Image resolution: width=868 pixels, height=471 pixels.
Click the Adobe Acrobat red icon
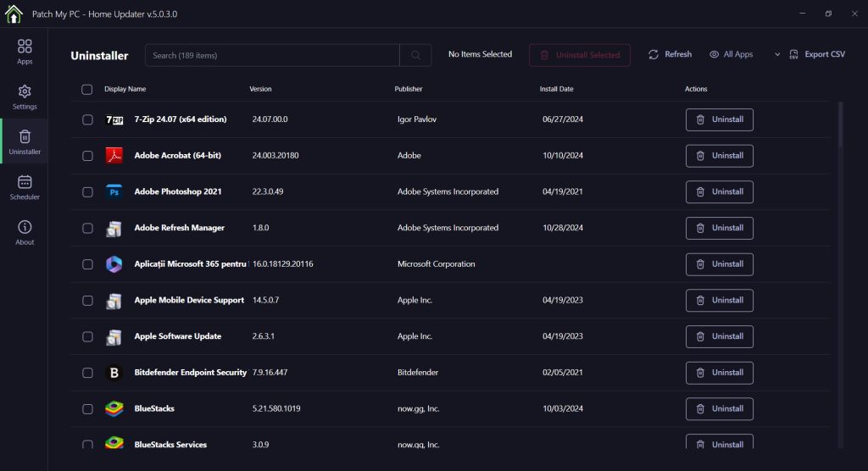pos(114,156)
